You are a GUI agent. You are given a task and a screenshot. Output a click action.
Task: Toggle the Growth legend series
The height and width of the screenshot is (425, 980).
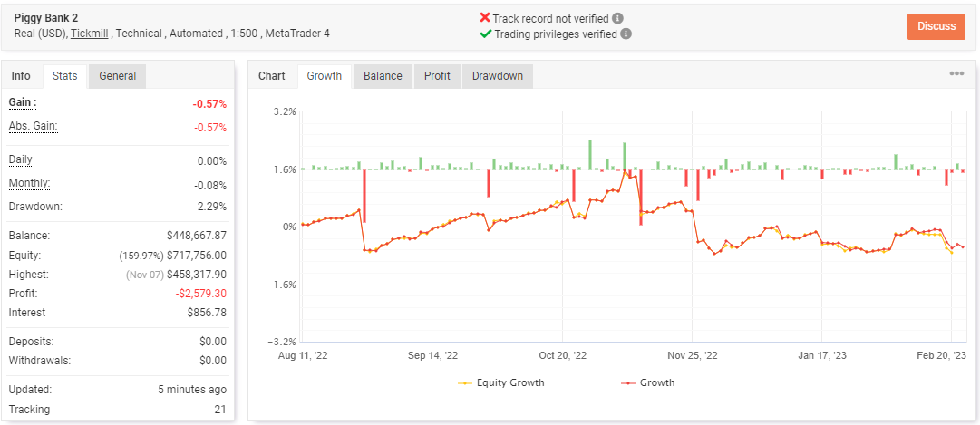[647, 382]
